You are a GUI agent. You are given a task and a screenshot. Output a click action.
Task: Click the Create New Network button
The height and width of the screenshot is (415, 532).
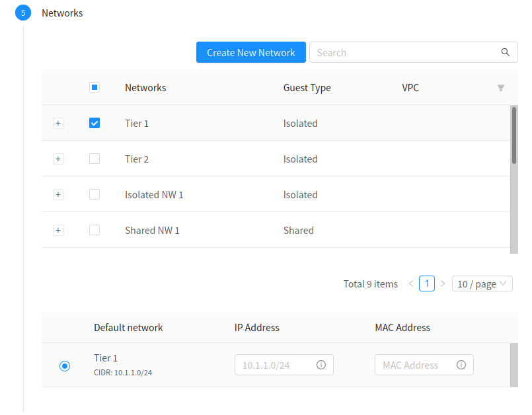point(250,52)
